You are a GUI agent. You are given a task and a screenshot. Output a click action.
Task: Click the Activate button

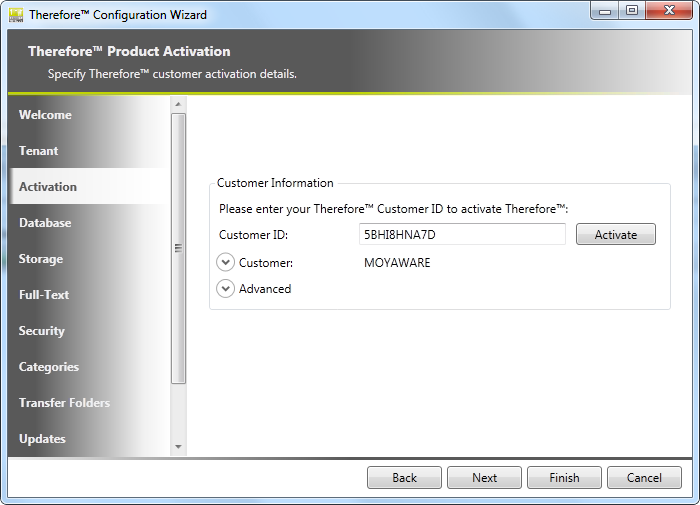[x=615, y=234]
